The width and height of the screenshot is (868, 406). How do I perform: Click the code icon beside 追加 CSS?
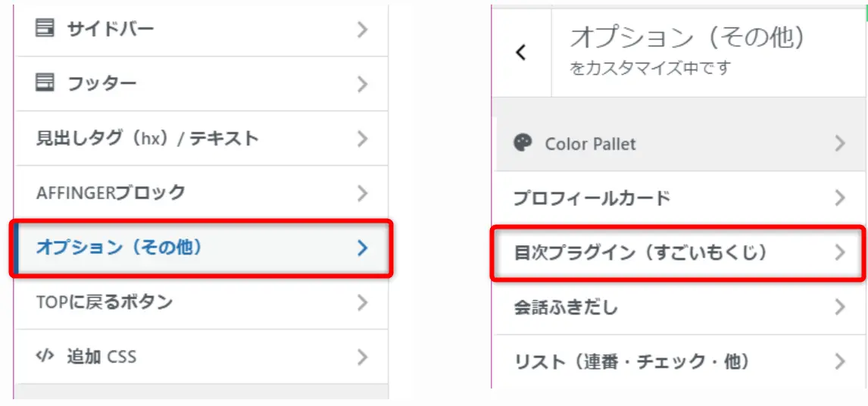(45, 355)
